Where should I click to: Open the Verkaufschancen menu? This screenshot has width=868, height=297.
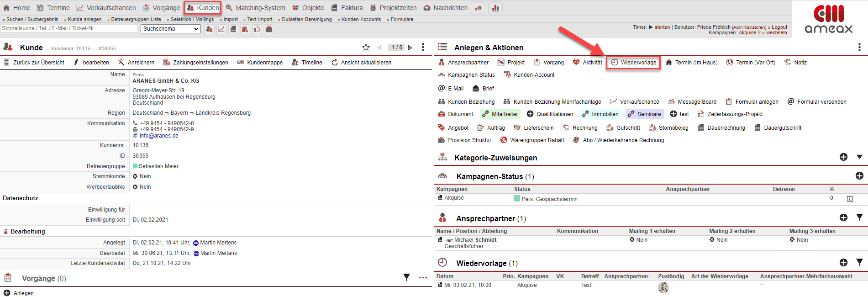point(106,8)
